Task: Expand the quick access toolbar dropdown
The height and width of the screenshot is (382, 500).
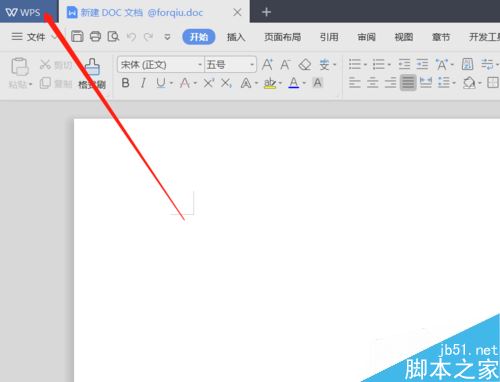Action: tap(167, 37)
